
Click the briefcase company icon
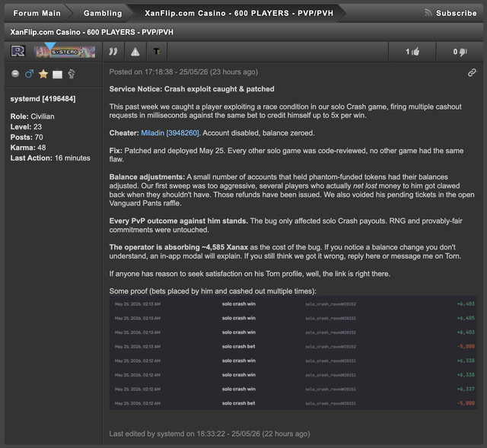point(58,74)
